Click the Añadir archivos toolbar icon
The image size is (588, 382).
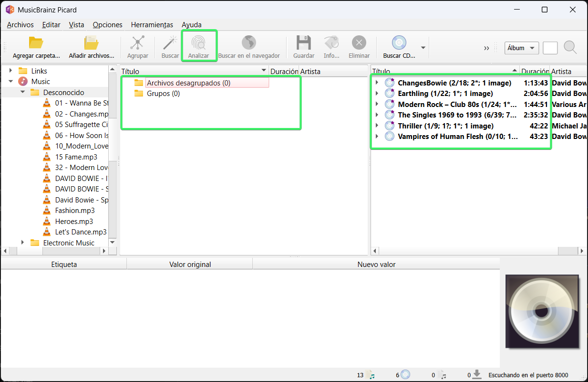[91, 43]
